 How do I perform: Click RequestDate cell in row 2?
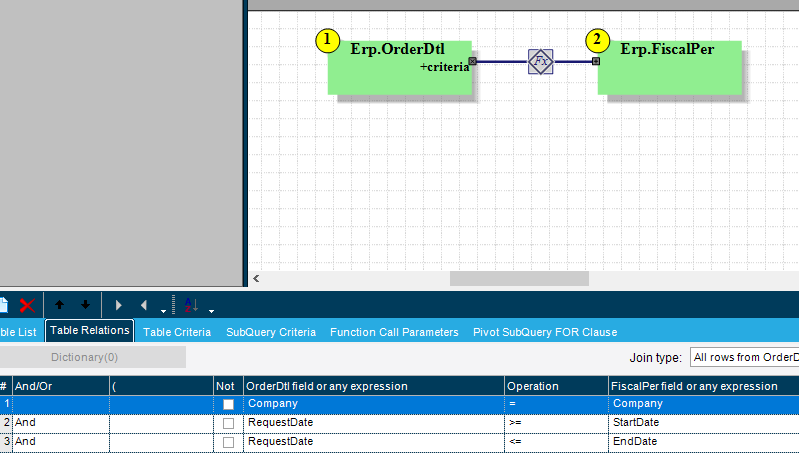click(374, 423)
